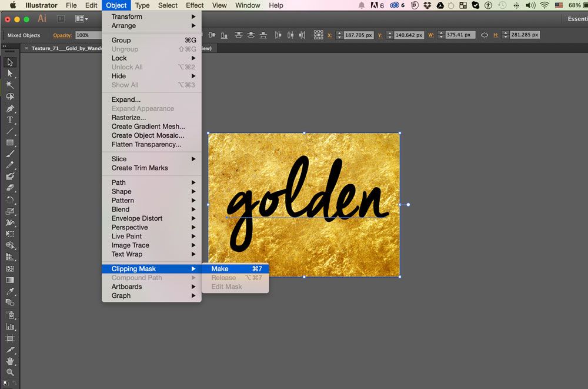Select the Width tool

point(10,222)
